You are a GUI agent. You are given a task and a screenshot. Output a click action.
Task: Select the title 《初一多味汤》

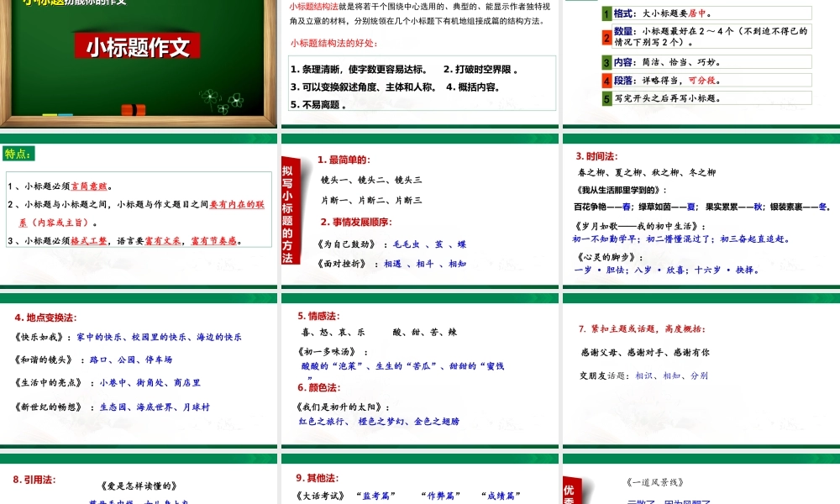tap(326, 352)
